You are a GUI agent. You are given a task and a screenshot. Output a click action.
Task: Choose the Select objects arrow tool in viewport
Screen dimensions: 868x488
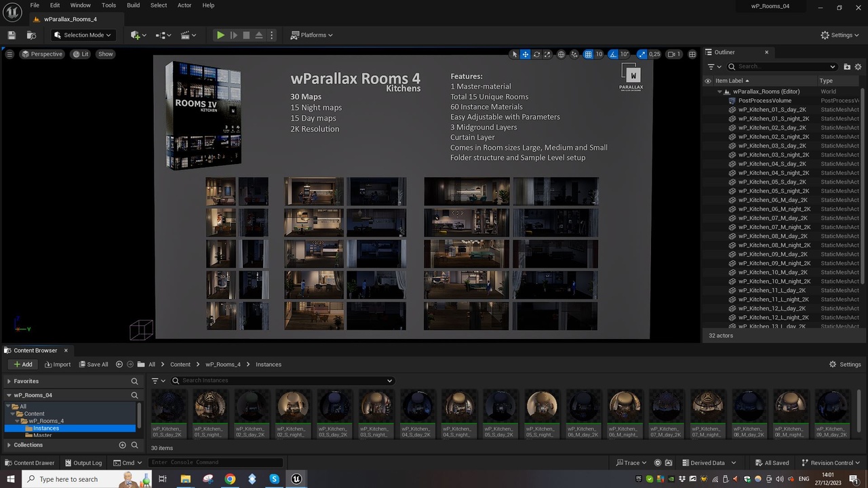click(515, 54)
